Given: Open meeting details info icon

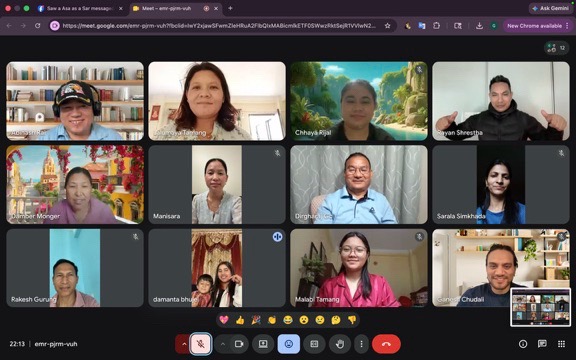Looking at the screenshot, I should coord(523,344).
